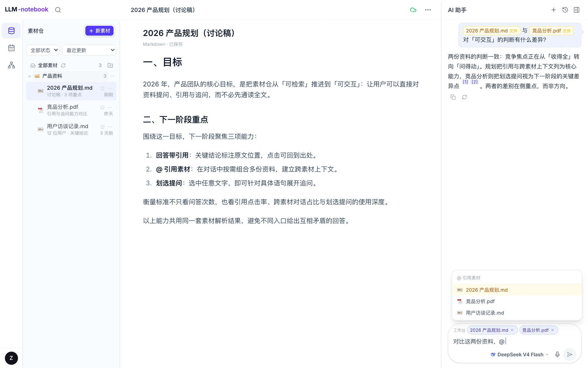This screenshot has height=368, width=588.
Task: Regenerate the AI answer with refresh icon
Action: pyautogui.click(x=464, y=97)
